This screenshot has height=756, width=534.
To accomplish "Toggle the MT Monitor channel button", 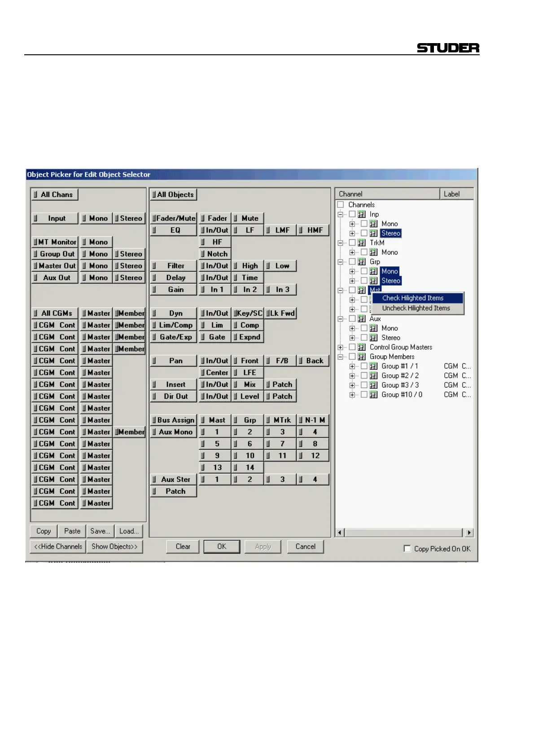I will click(x=55, y=242).
